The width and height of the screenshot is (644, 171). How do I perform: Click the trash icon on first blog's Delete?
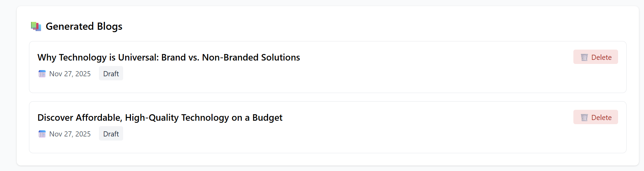[x=584, y=57]
